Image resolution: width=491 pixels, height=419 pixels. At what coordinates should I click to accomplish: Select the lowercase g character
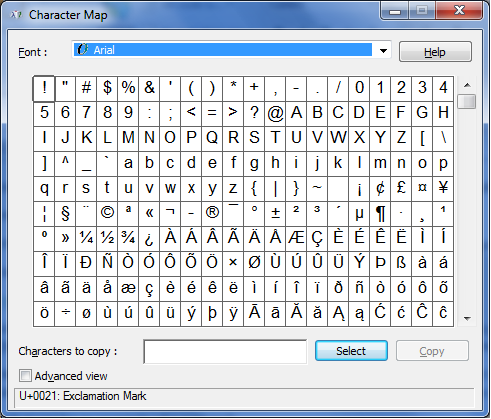(x=254, y=164)
